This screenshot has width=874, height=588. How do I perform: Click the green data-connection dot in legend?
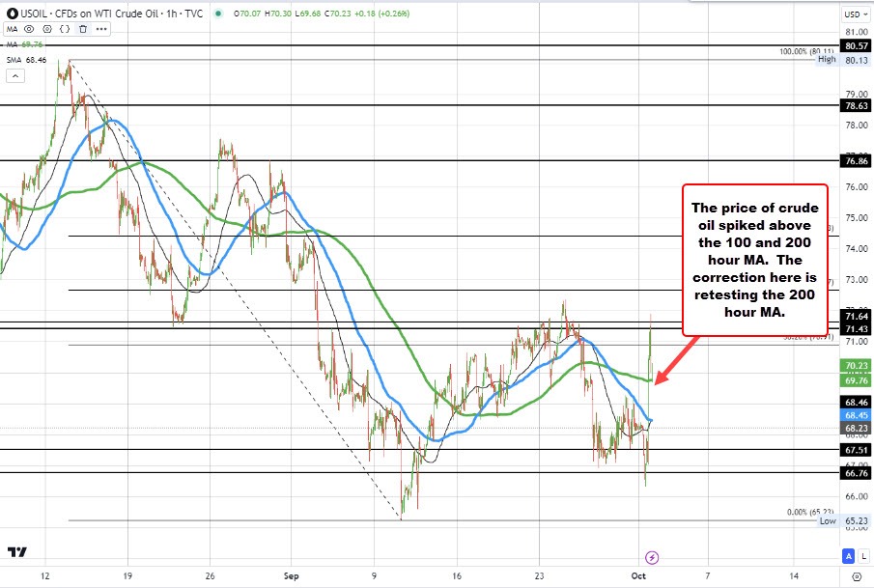(216, 14)
